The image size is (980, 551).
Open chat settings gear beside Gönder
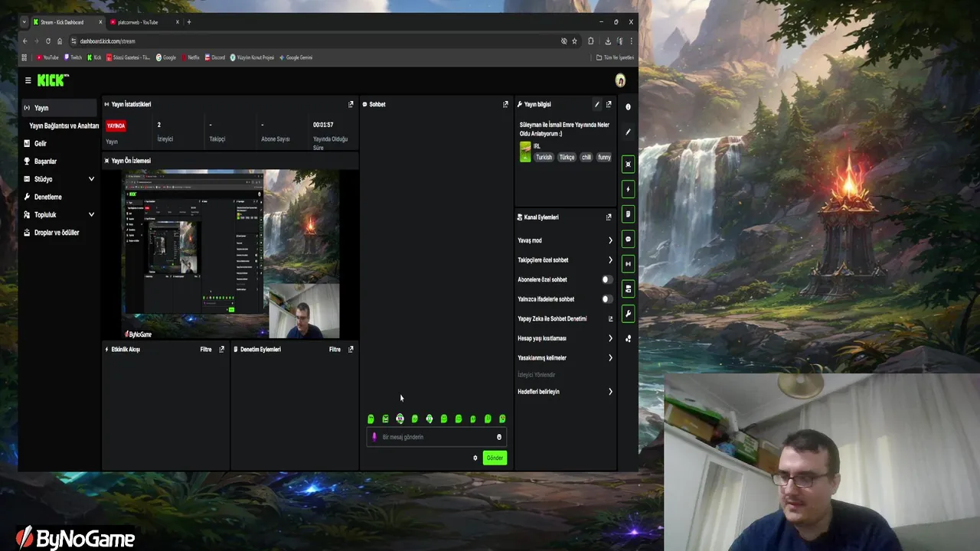point(475,458)
